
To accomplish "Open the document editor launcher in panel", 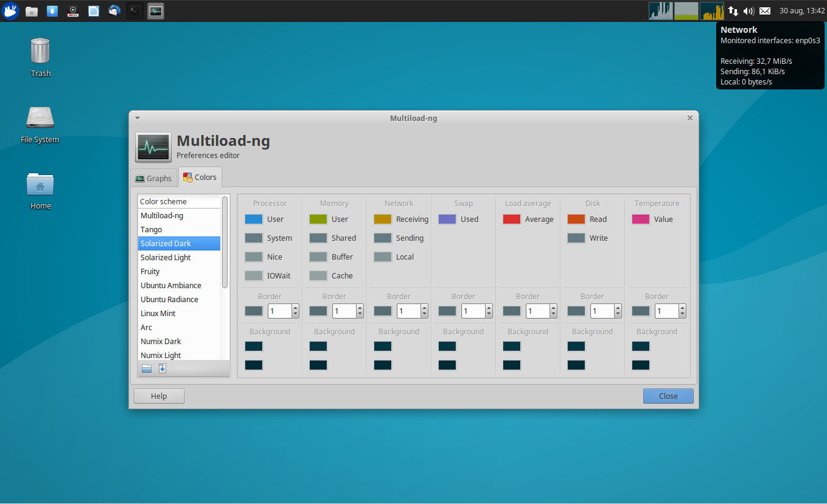I will click(x=94, y=11).
